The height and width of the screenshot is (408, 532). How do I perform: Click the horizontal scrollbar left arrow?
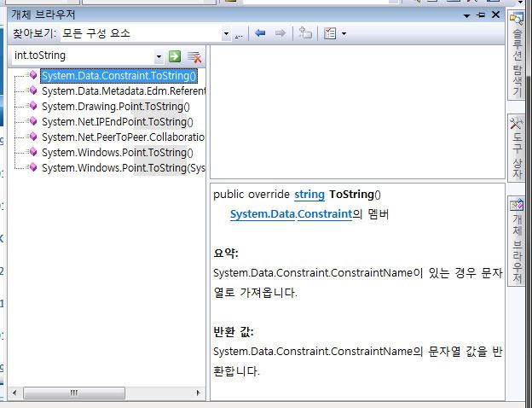pos(14,393)
